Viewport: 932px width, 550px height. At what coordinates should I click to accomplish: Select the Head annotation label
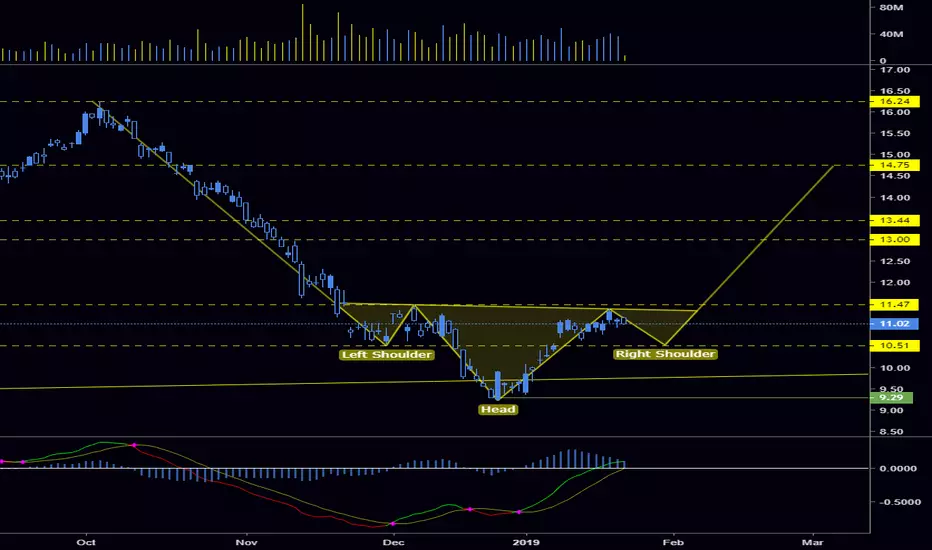tap(498, 409)
